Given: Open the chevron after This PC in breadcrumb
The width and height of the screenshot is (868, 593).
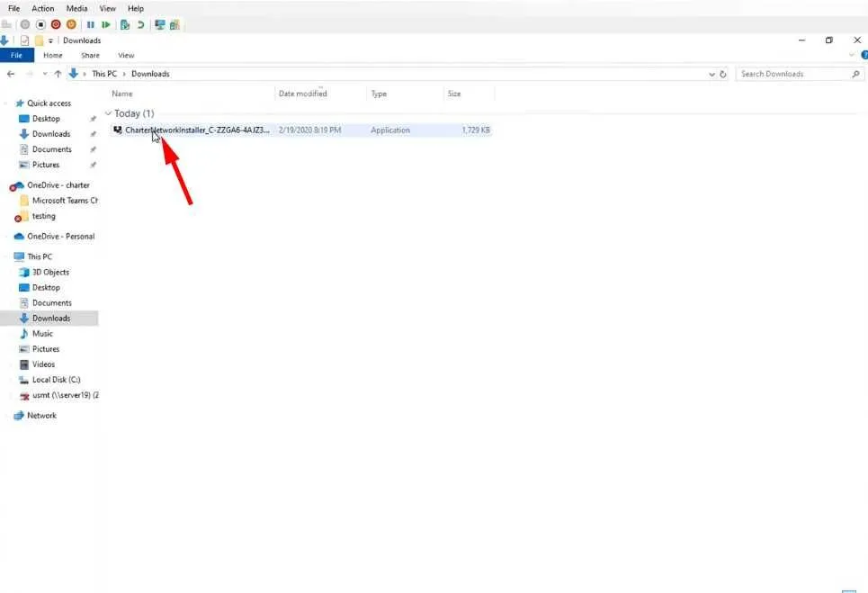Looking at the screenshot, I should [124, 74].
